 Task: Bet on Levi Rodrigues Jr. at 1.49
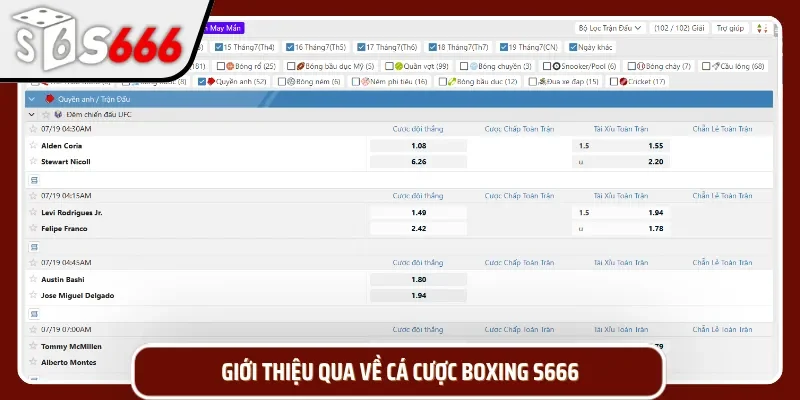point(418,212)
